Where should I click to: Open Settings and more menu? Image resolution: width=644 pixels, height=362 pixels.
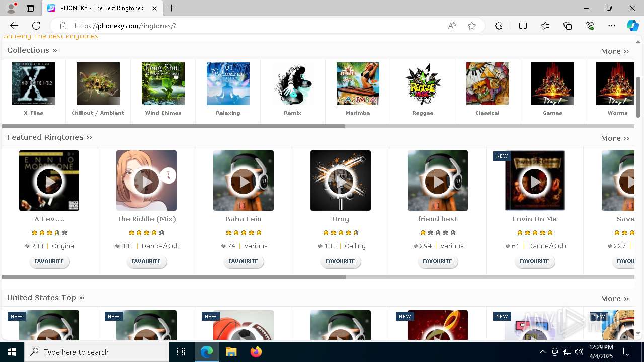click(x=612, y=26)
